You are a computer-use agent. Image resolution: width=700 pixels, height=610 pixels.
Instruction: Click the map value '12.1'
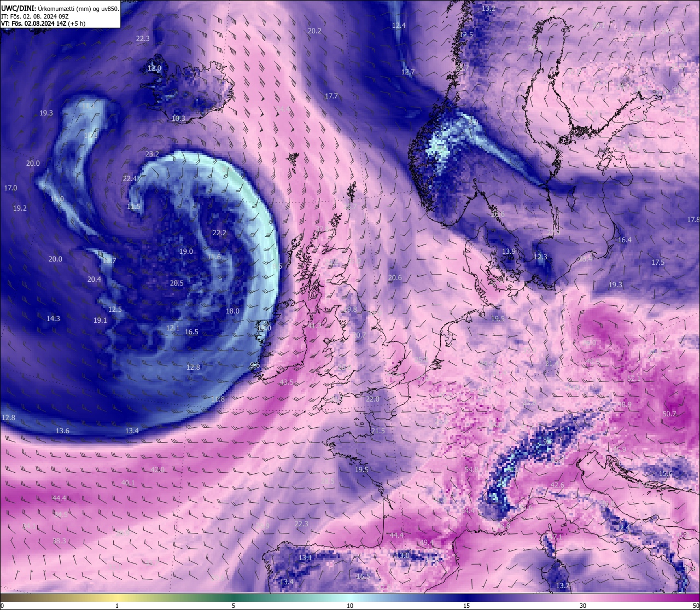coord(173,328)
